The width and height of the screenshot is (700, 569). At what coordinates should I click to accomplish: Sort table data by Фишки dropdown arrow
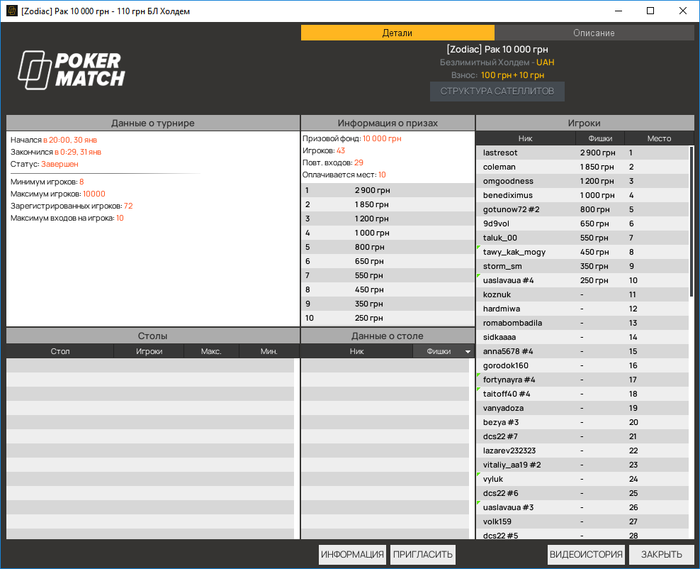pos(467,352)
